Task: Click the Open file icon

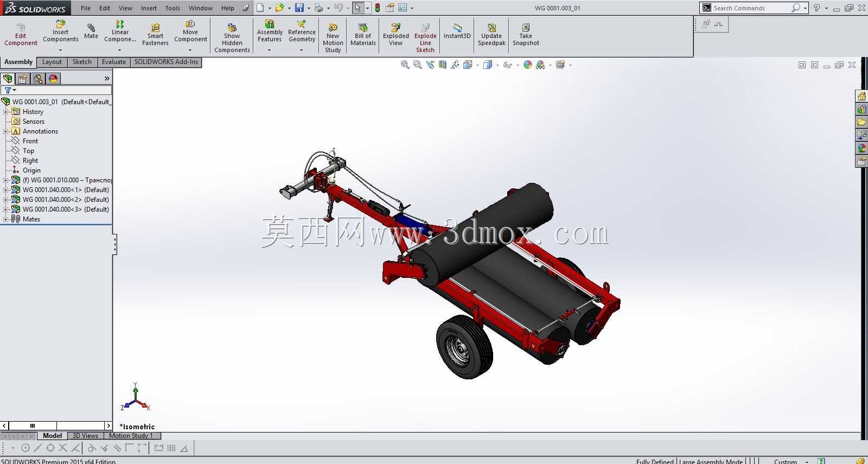Action: (279, 8)
